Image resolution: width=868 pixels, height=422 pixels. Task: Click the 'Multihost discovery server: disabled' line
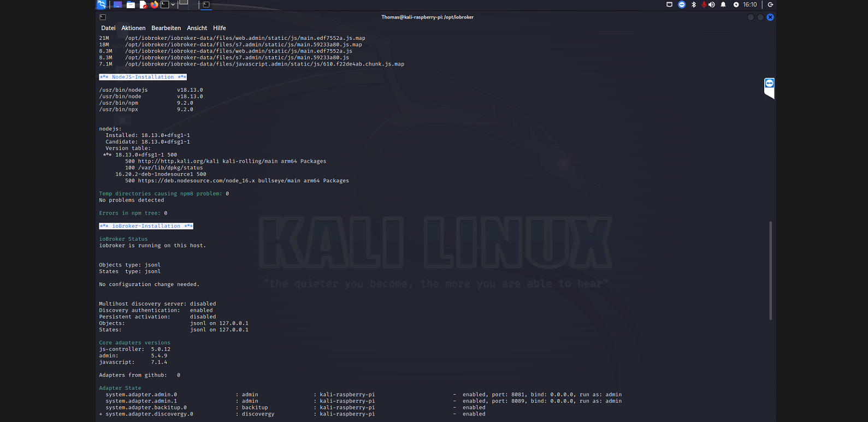coord(157,304)
